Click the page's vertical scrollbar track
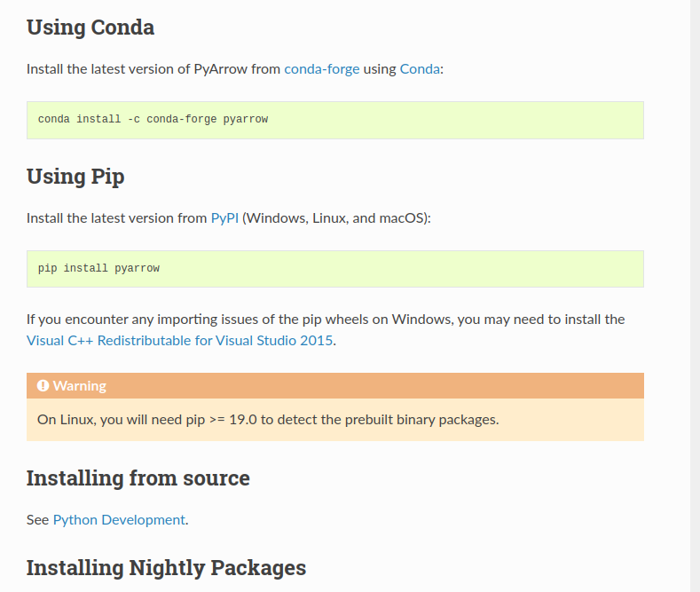Screen dimensions: 700x592 click(x=695, y=296)
